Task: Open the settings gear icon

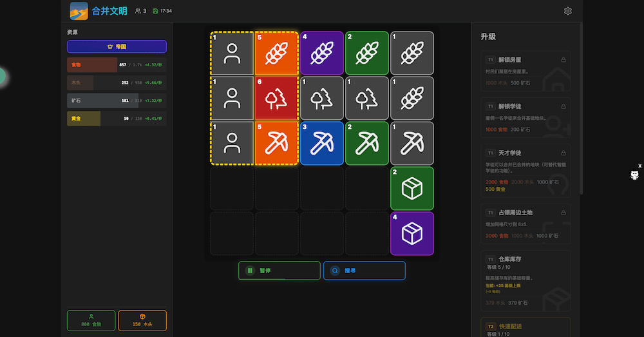Action: tap(567, 11)
